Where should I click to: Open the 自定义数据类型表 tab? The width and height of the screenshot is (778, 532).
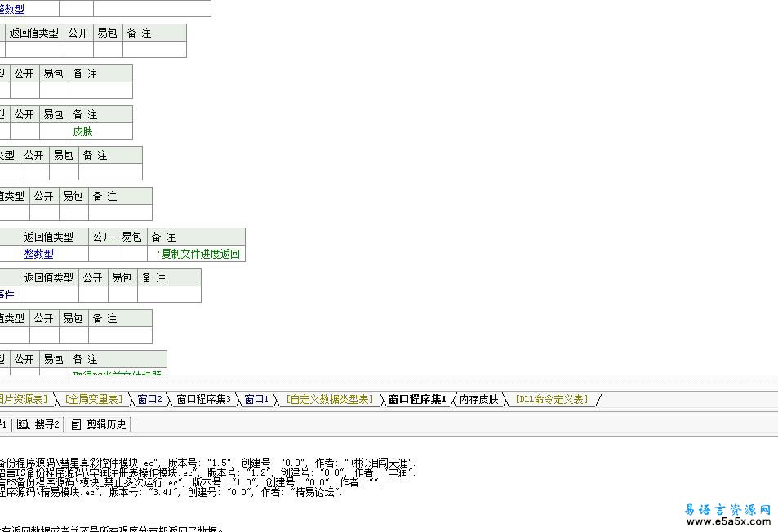point(329,399)
